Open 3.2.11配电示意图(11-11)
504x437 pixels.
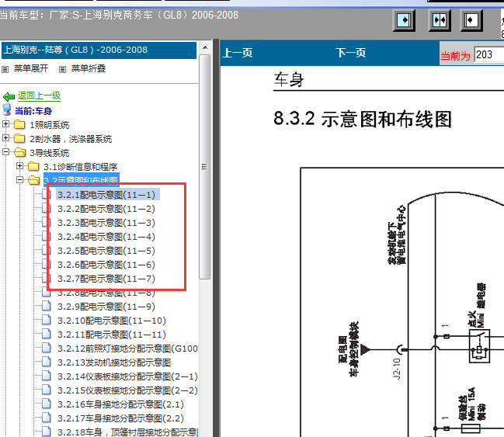[x=112, y=335]
